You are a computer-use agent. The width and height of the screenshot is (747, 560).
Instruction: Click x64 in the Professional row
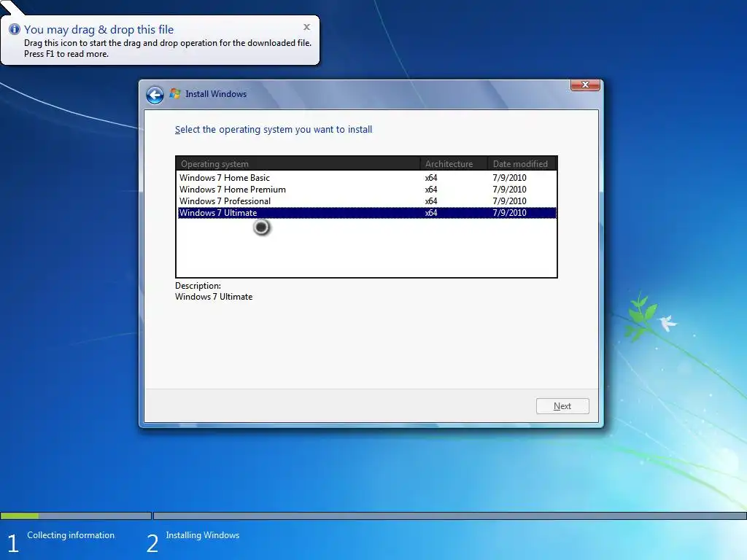[431, 201]
